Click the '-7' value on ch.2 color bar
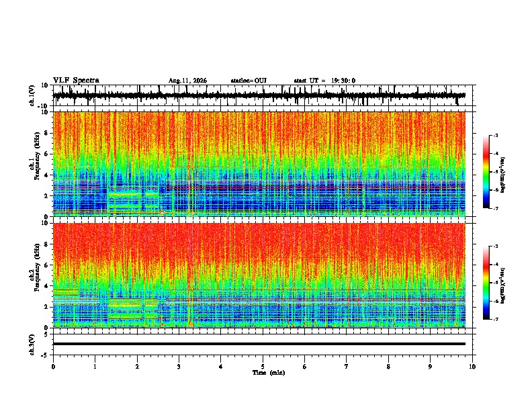Image resolution: width=532 pixels, height=411 pixels. pos(495,319)
